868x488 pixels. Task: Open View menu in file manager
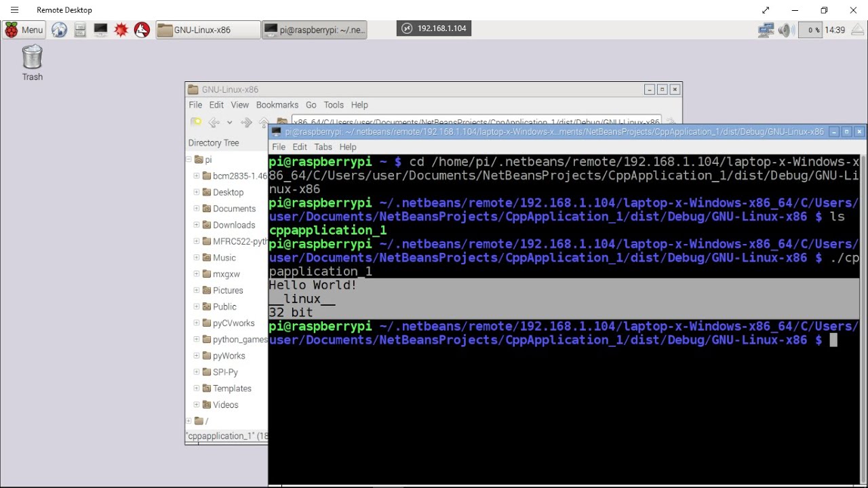tap(239, 105)
